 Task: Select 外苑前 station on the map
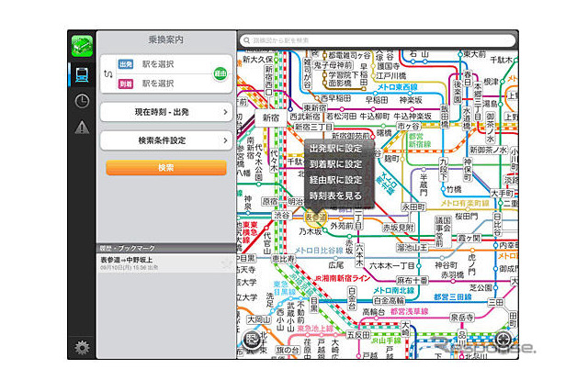pos(342,226)
